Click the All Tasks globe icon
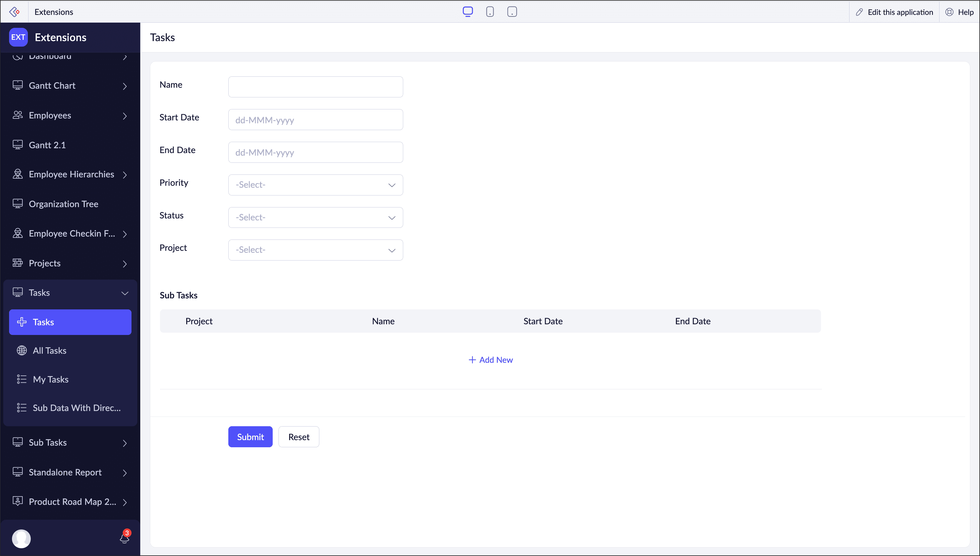Screen dimensions: 980x556 [x=22, y=350]
